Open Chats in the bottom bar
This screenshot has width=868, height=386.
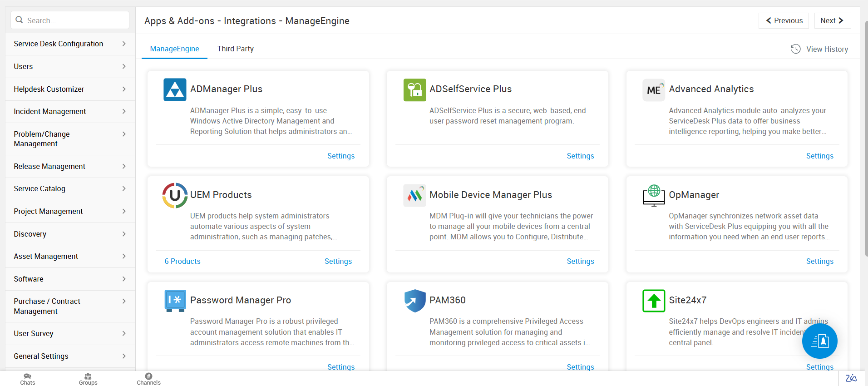[x=27, y=379]
